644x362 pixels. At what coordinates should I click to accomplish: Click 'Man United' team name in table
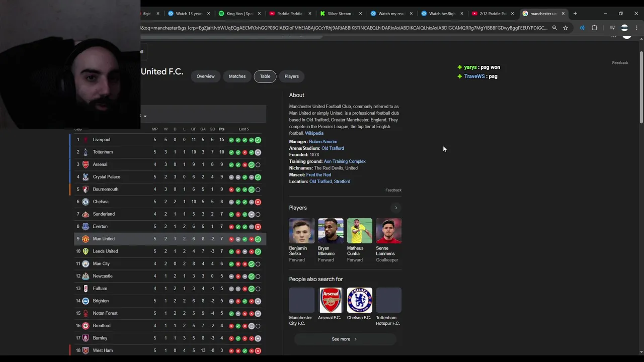(104, 239)
